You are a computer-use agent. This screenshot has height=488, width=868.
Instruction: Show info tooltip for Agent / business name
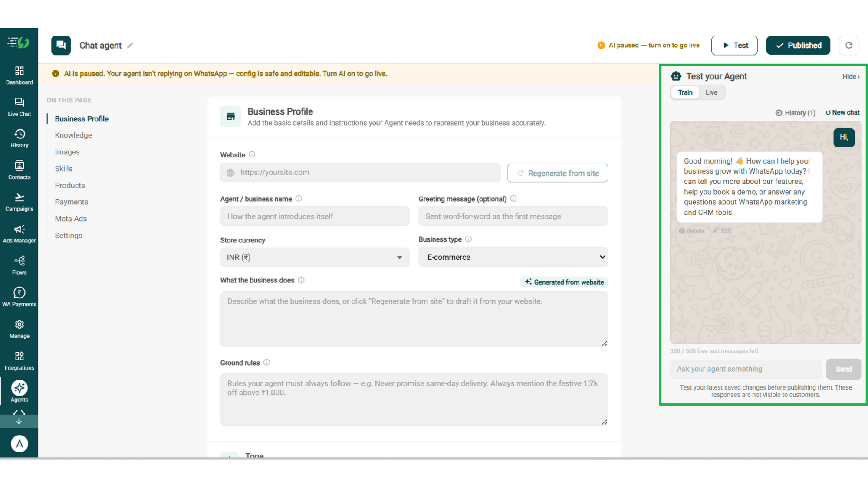[299, 198]
